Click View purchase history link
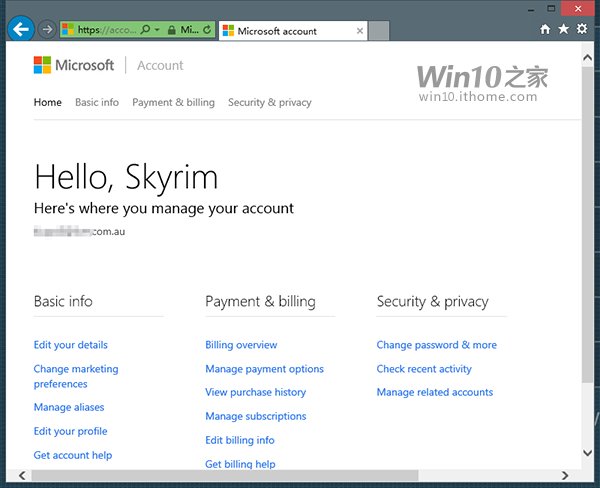The width and height of the screenshot is (600, 488). pyautogui.click(x=256, y=392)
